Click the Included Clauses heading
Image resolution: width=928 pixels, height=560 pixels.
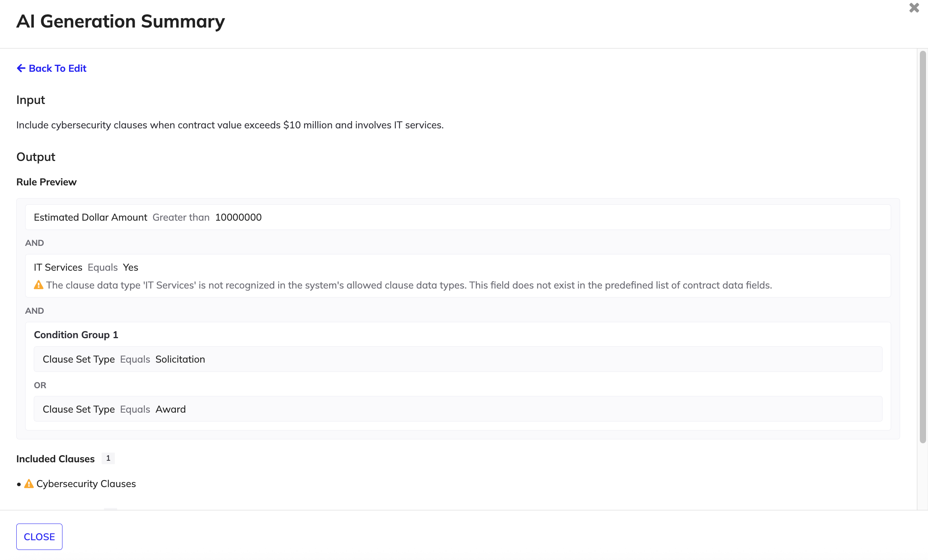[x=55, y=459]
